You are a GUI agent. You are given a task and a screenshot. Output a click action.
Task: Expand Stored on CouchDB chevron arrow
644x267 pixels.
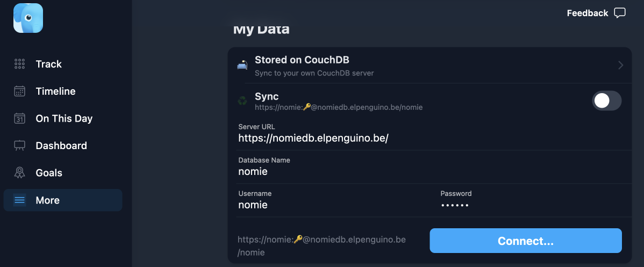pos(620,65)
